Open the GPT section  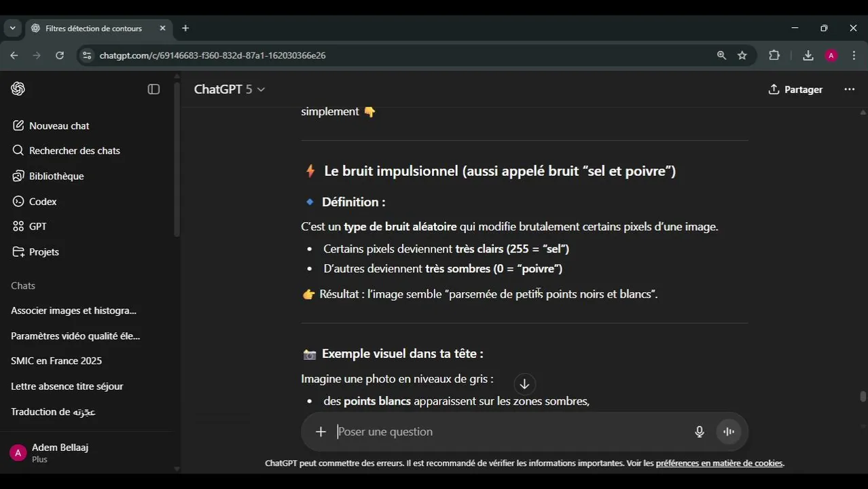click(x=29, y=226)
